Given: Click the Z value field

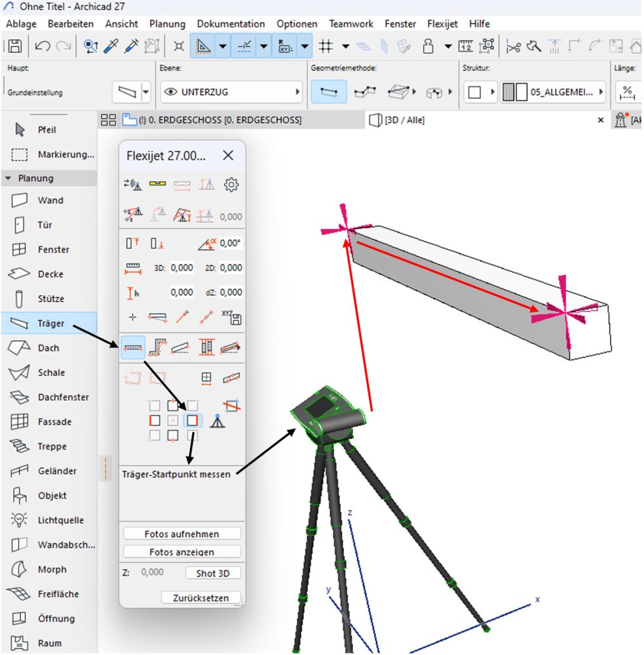Looking at the screenshot, I should (152, 572).
